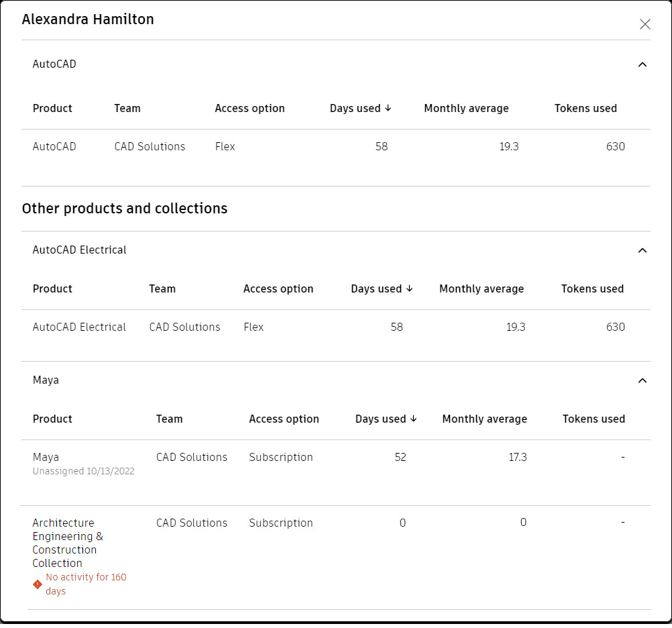Select the AutoCAD section title
This screenshot has width=672, height=628.
coord(54,64)
